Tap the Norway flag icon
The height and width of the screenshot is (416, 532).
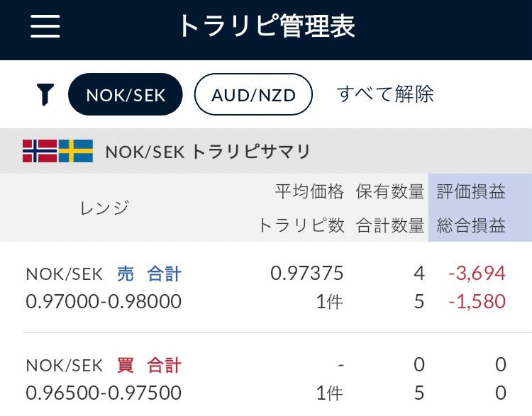click(40, 151)
